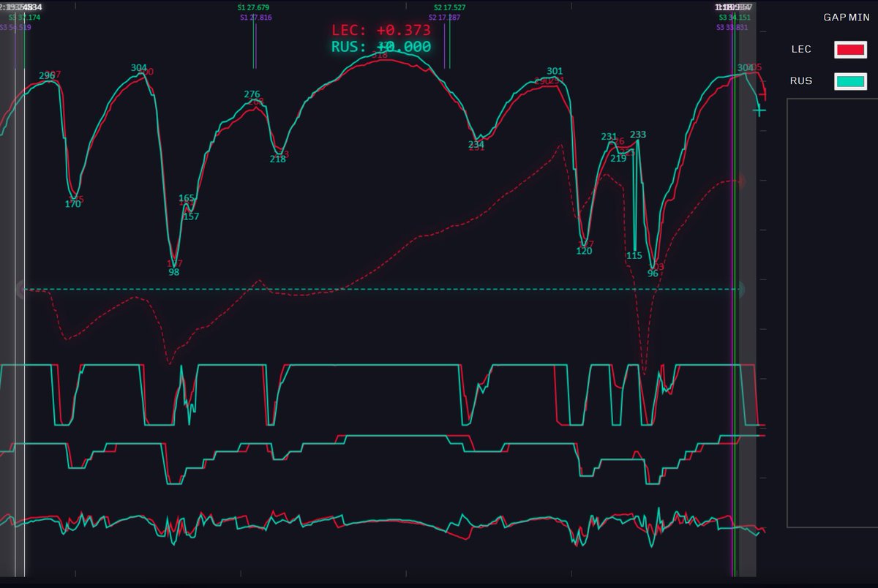Image resolution: width=878 pixels, height=588 pixels.
Task: Click the S2 17.527 sector time label
Action: (449, 7)
